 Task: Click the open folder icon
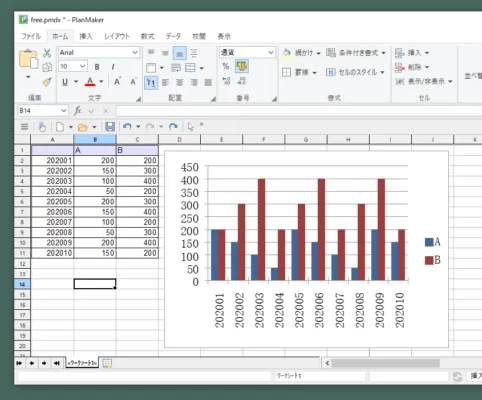[82, 127]
